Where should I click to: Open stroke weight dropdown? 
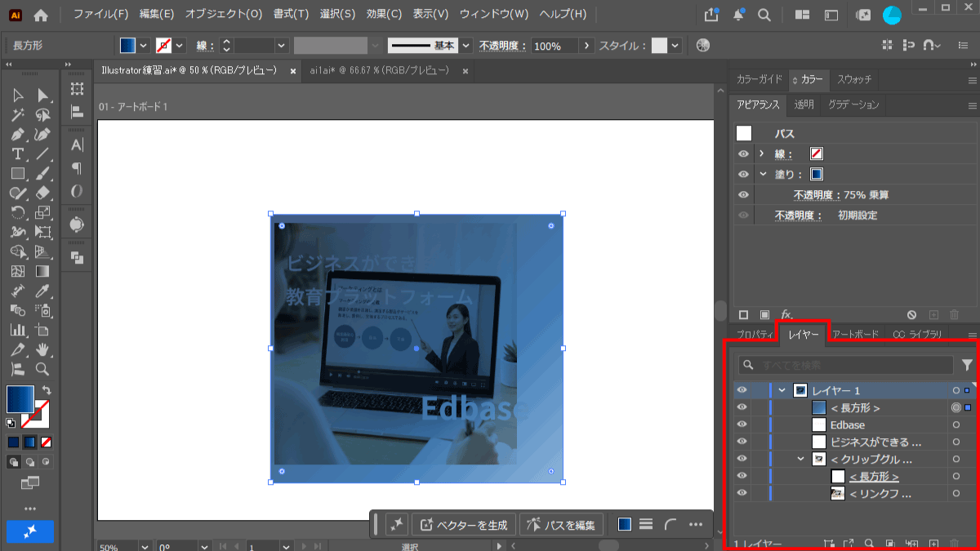282,46
